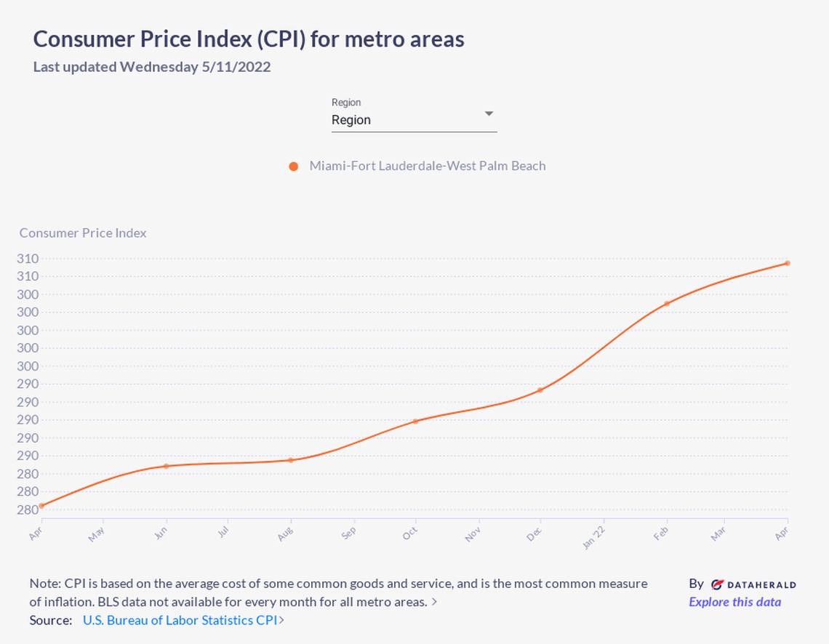Click the Oct marker on the CPI curve
Screen dimensions: 829x644
pos(414,420)
